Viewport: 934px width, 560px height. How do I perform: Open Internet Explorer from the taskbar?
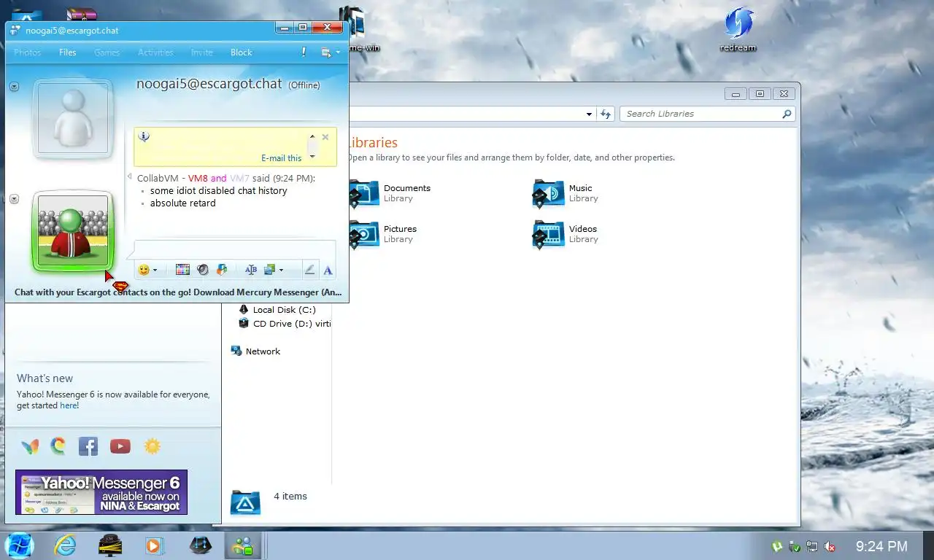click(65, 545)
